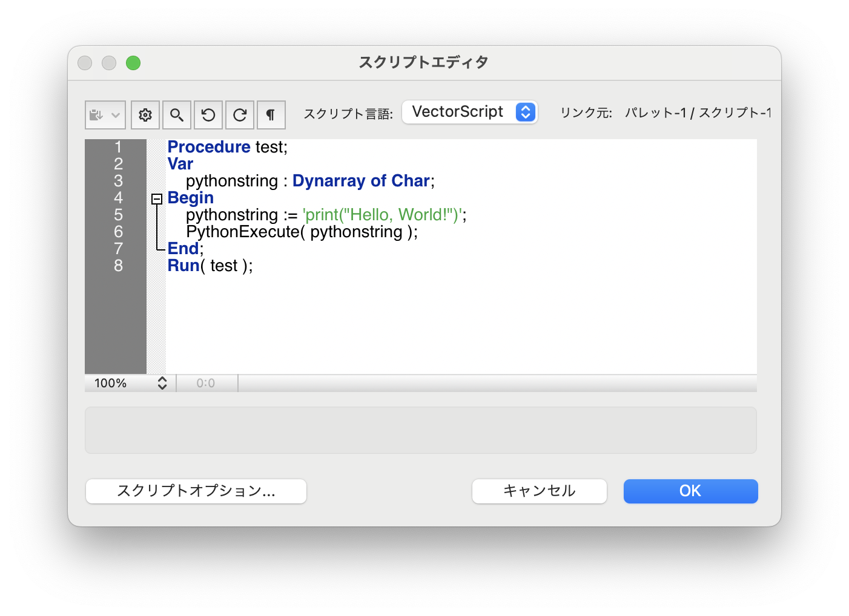Toggle the settings gear button state
The image size is (849, 616).
[145, 115]
